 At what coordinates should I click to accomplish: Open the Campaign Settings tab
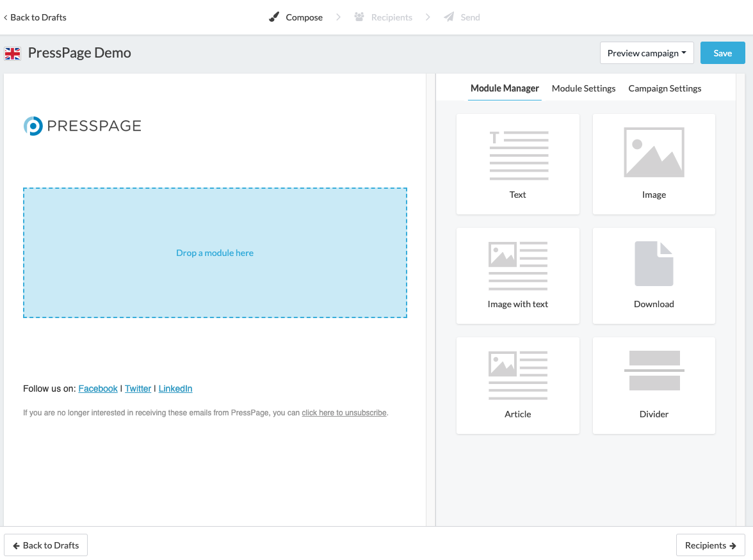tap(665, 88)
